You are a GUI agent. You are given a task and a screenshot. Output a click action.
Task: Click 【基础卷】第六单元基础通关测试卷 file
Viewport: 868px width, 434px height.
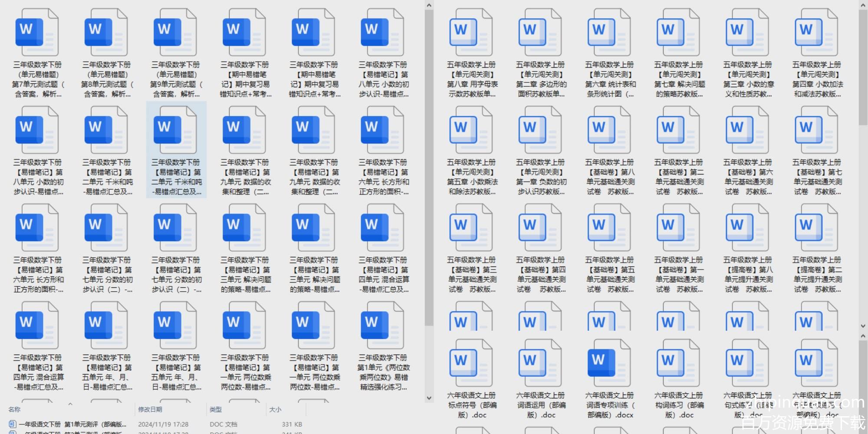coord(748,151)
